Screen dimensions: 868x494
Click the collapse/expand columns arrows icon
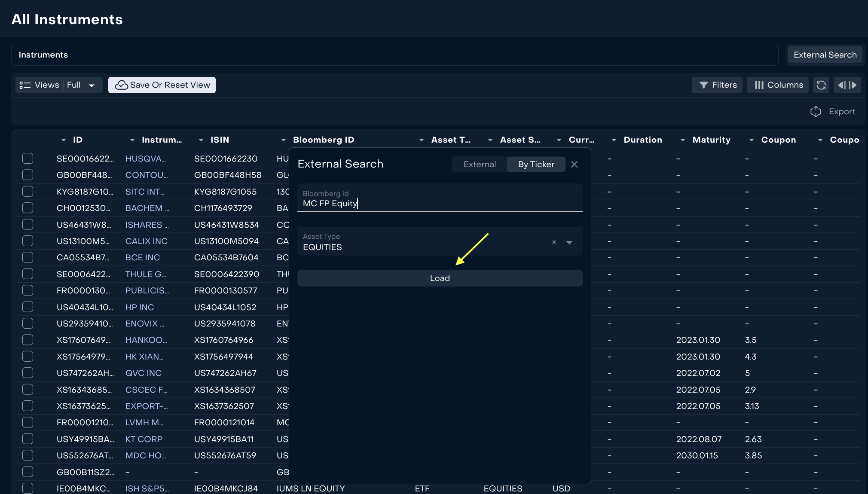pyautogui.click(x=847, y=85)
